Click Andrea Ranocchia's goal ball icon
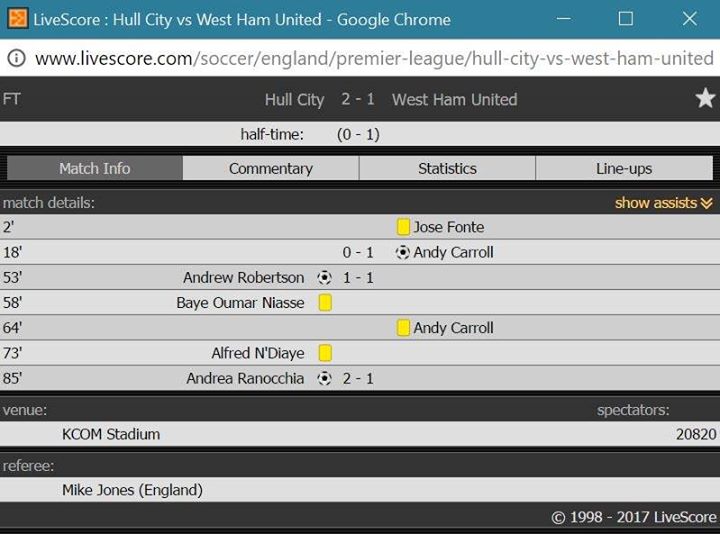This screenshot has height=534, width=720. 325,378
